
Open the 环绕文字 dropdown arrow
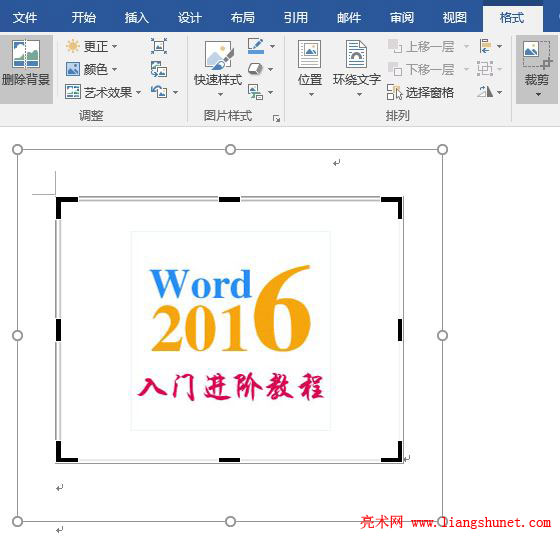(x=359, y=95)
